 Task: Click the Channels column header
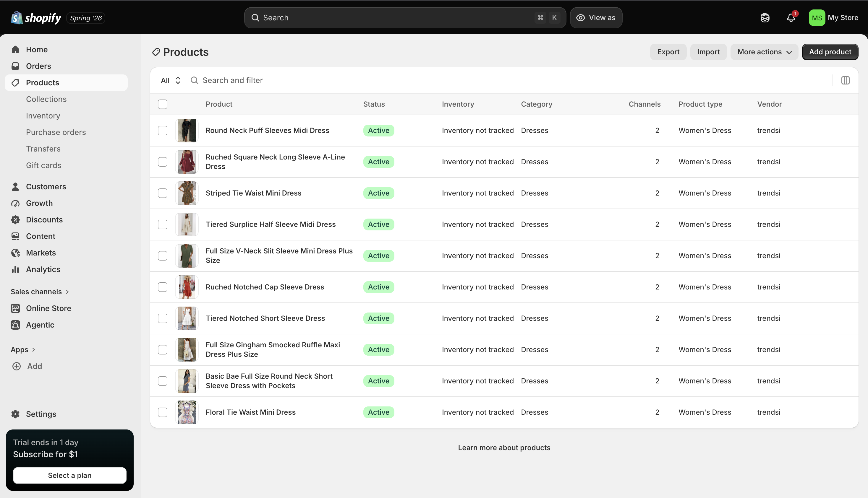(x=644, y=104)
